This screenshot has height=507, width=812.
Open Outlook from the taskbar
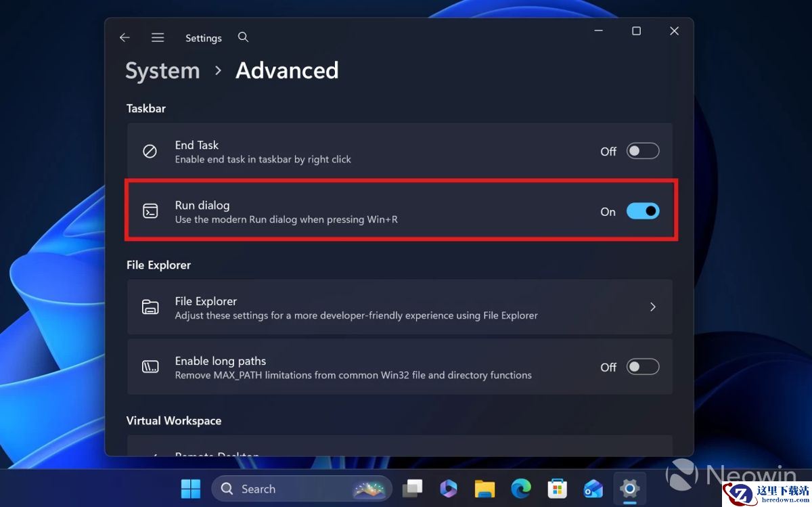pyautogui.click(x=593, y=489)
